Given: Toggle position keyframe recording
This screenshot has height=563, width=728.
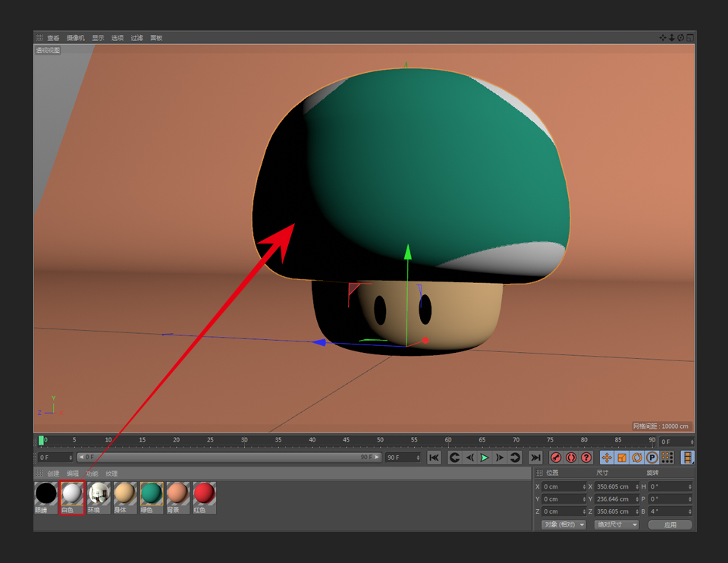Looking at the screenshot, I should coord(607,458).
